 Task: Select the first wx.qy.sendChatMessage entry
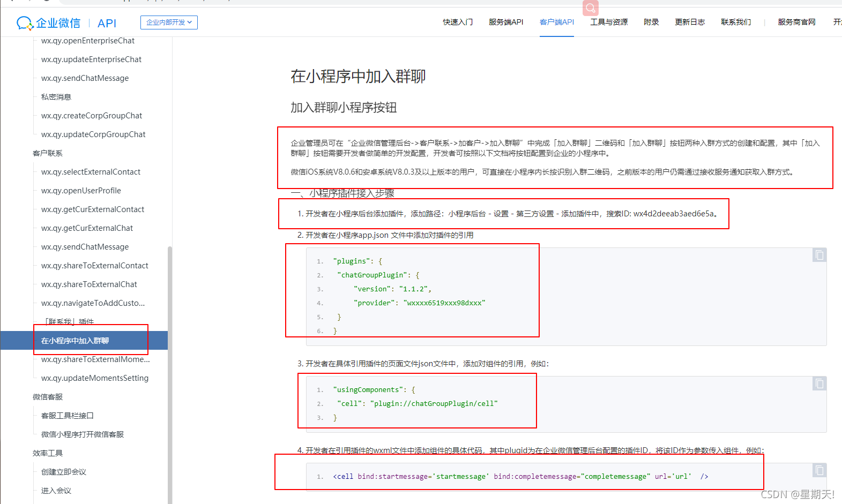85,78
